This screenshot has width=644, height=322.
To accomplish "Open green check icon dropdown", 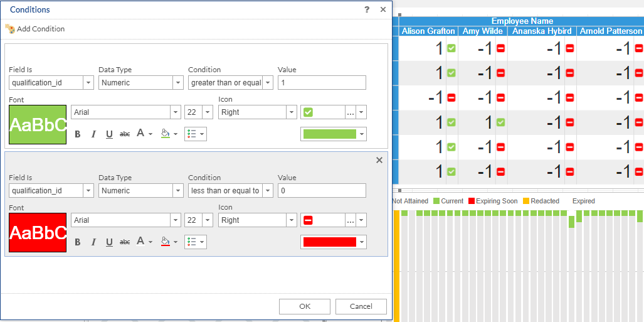I will [361, 112].
